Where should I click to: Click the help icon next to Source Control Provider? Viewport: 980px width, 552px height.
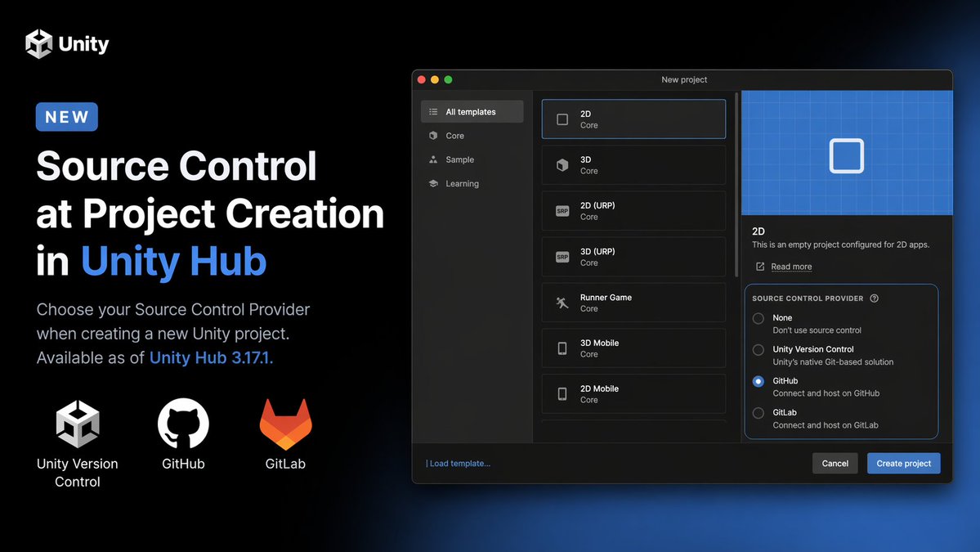pyautogui.click(x=875, y=298)
